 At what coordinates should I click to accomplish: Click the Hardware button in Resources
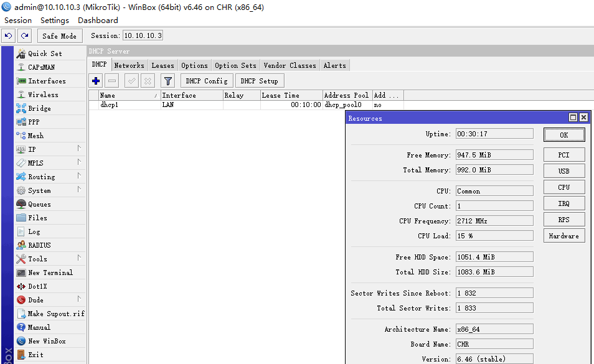click(x=564, y=236)
